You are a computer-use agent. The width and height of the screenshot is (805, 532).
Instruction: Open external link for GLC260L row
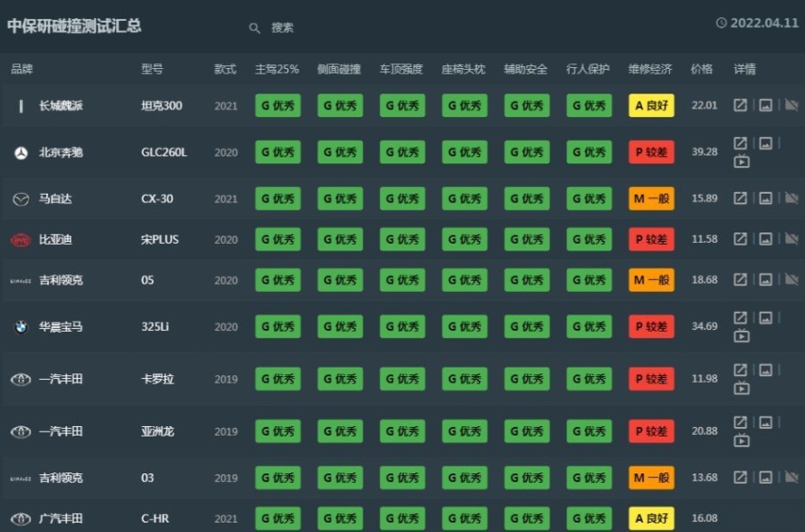click(x=740, y=143)
